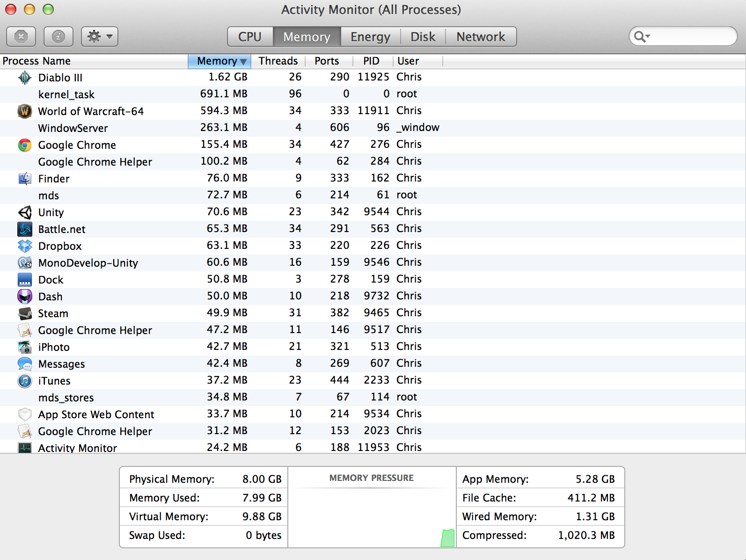Click PID 11953 of Activity Monitor
746x560 pixels.
pos(373,447)
